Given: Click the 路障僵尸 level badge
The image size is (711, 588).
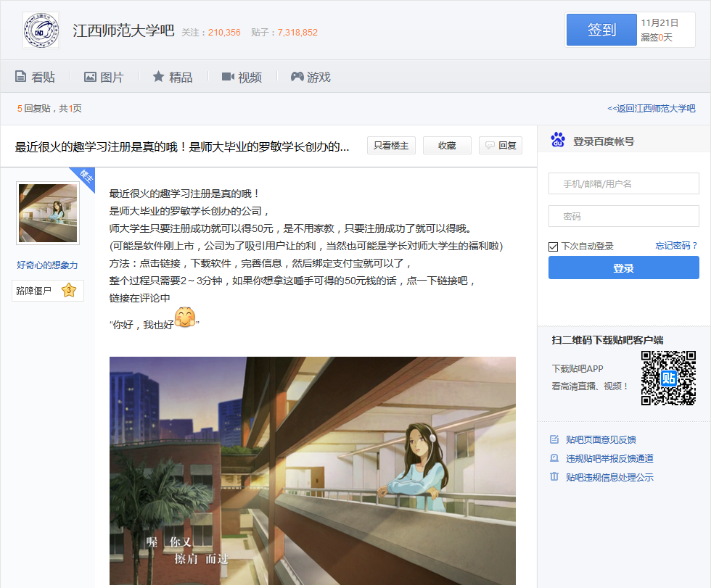Looking at the screenshot, I should click(48, 291).
